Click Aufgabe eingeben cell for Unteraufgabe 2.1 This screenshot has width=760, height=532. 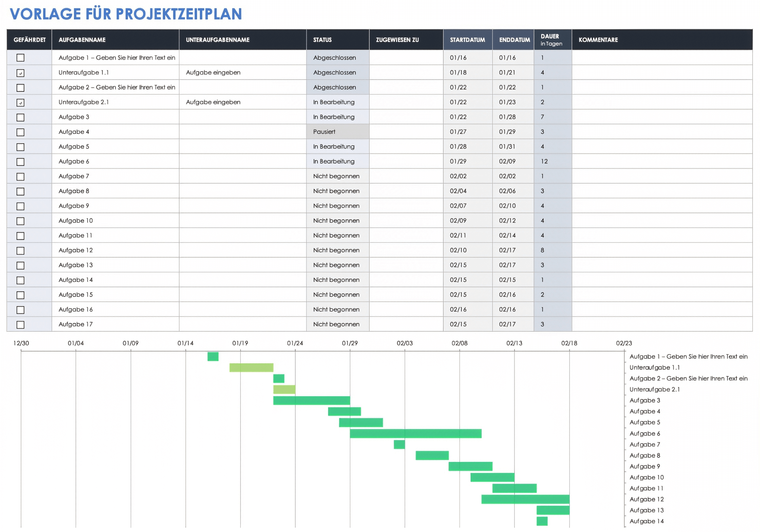coord(243,102)
